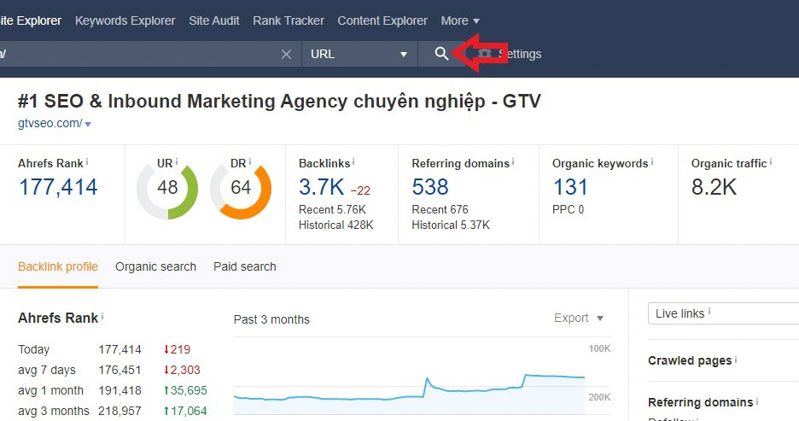This screenshot has height=421, width=799.
Task: Go to Keywords Explorer
Action: point(125,21)
